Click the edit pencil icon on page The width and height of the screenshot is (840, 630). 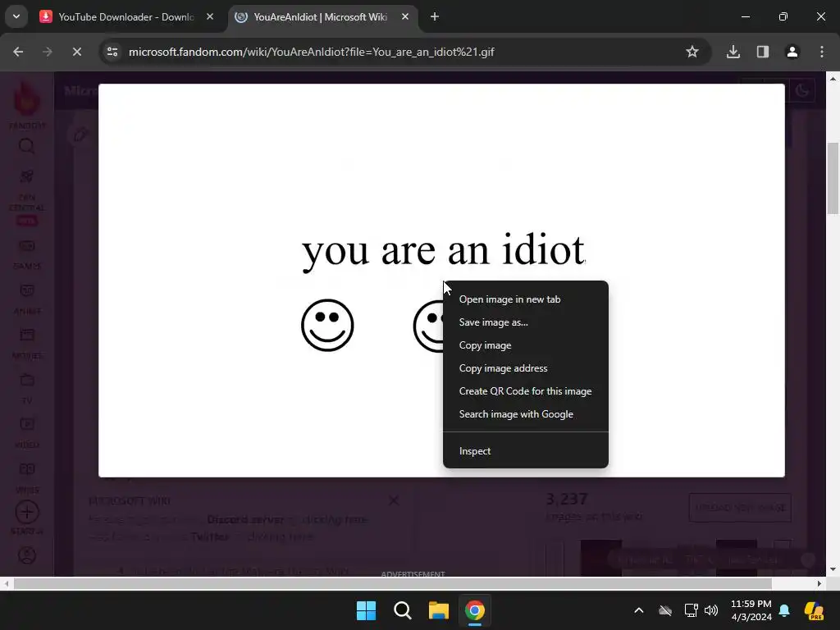click(x=80, y=135)
